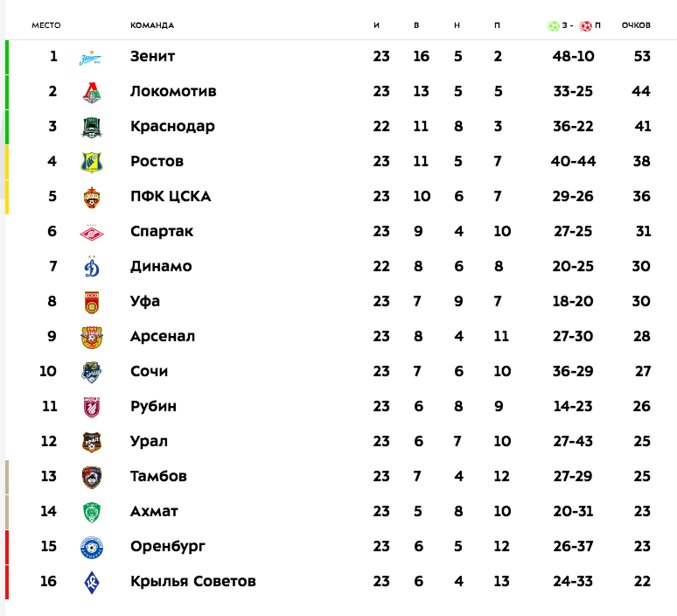Click the ОЧКОВ column header
The height and width of the screenshot is (616, 677).
coord(636,25)
